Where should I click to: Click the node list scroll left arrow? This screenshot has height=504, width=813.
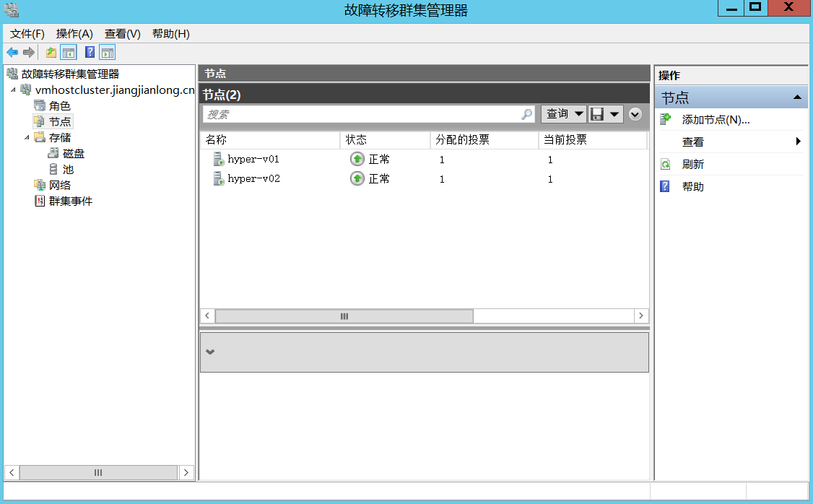207,316
